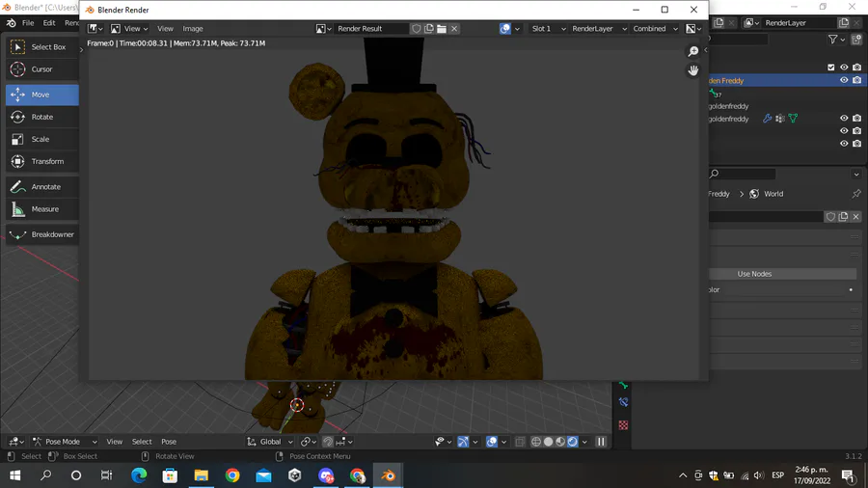Click Blender logo menu icon

click(11, 23)
